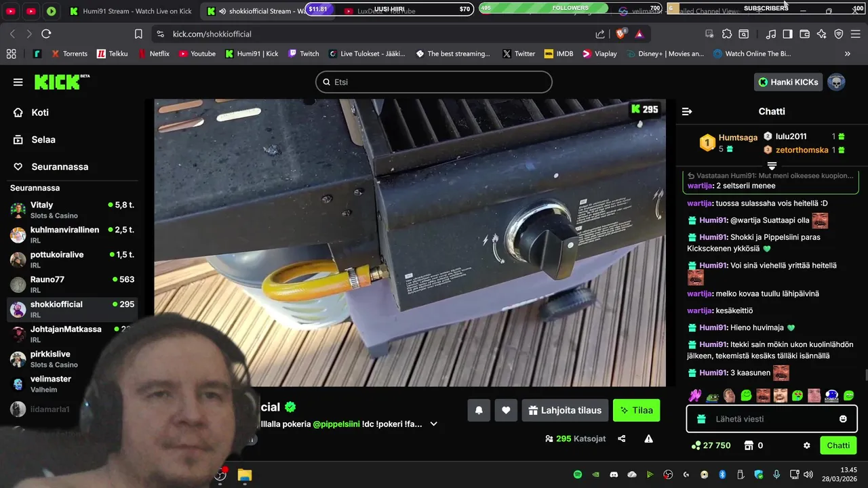The width and height of the screenshot is (868, 488).
Task: Click the share stream icon
Action: click(622, 439)
